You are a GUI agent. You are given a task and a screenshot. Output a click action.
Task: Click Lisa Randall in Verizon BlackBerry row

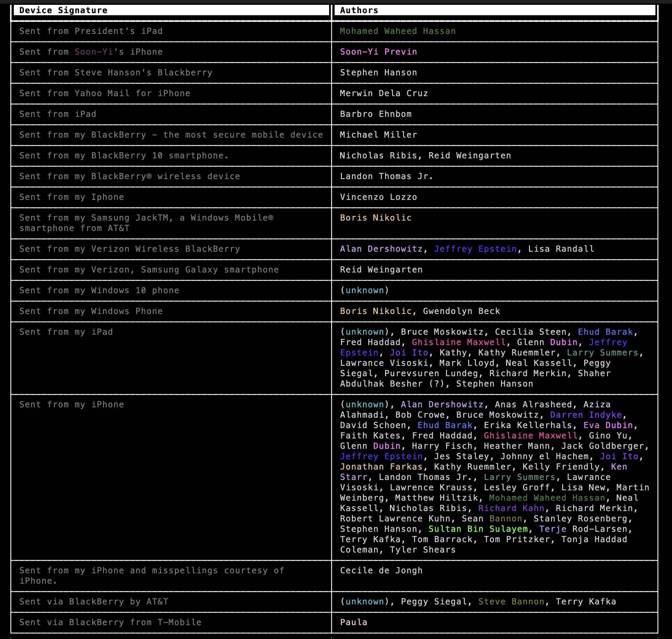561,249
